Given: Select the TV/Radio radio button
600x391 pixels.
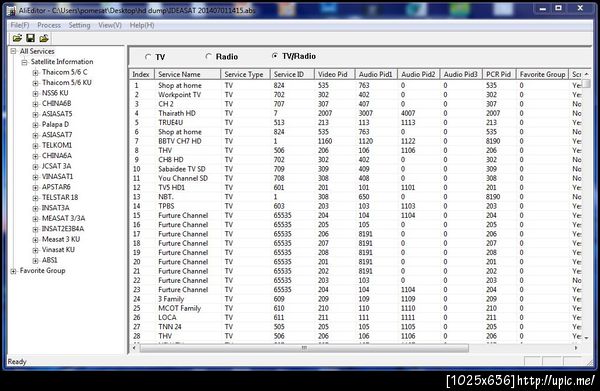Looking at the screenshot, I should tap(275, 56).
